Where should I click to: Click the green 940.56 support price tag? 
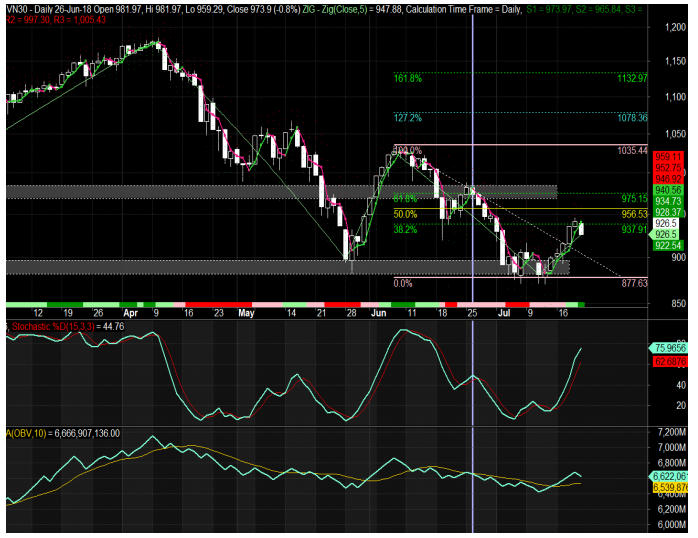click(668, 190)
